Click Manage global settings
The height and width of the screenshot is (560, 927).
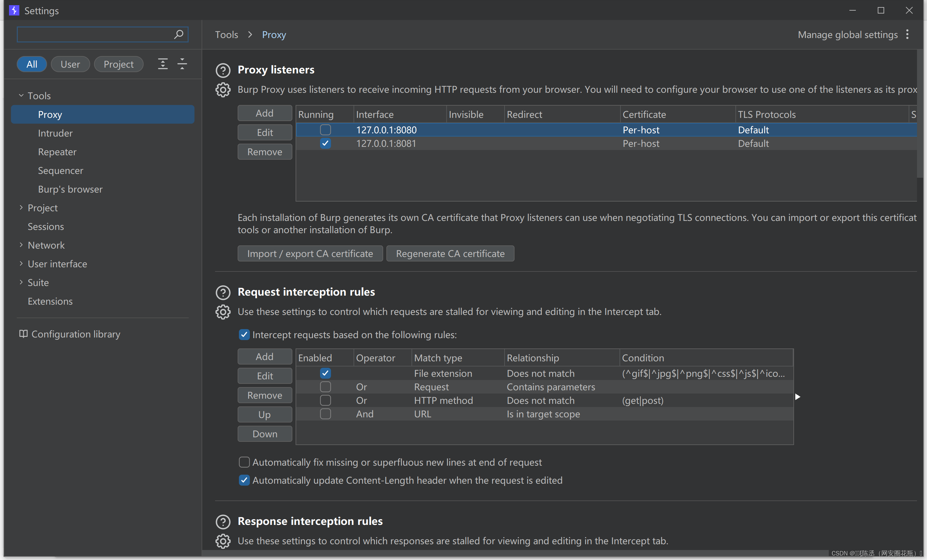click(x=847, y=35)
